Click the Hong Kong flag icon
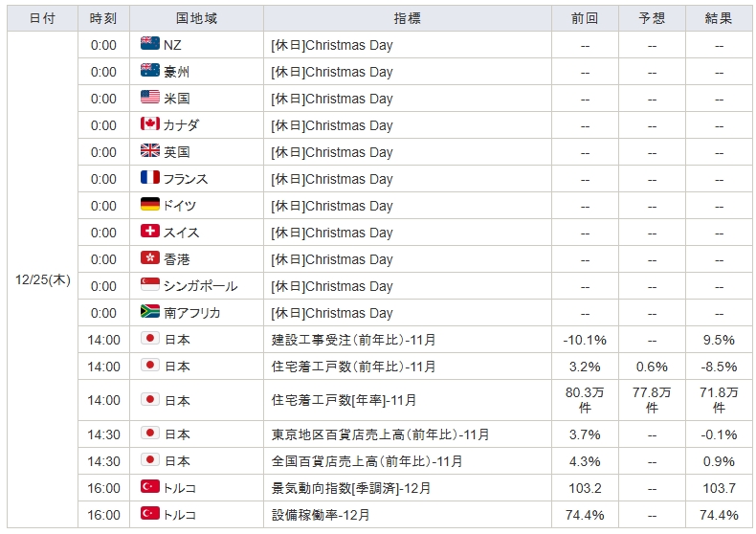 point(150,259)
